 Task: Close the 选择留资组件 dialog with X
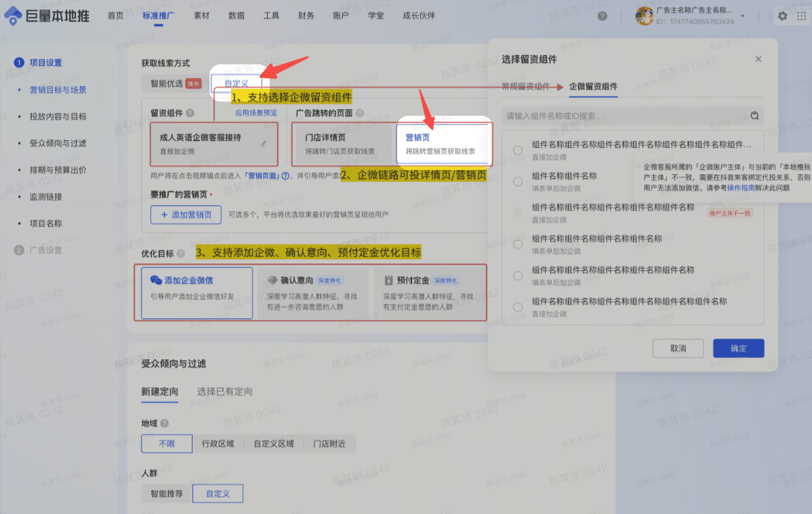pos(758,60)
